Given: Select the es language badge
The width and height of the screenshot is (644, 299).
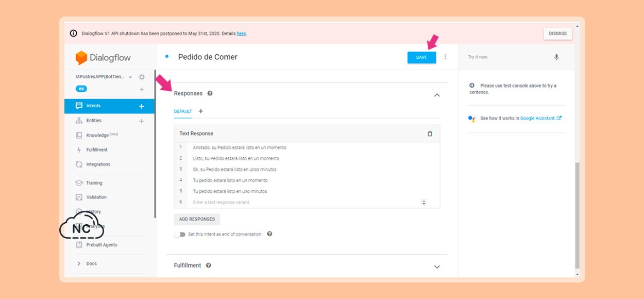Looking at the screenshot, I should 81,89.
